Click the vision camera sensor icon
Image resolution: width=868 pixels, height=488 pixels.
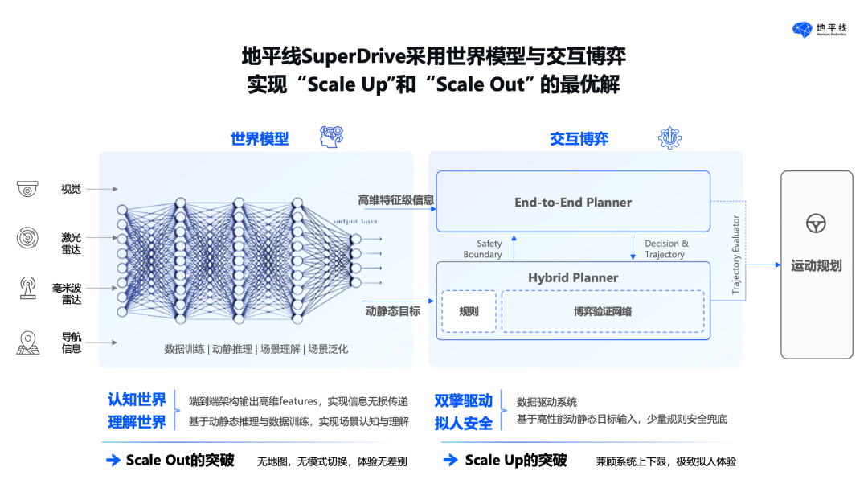point(27,189)
